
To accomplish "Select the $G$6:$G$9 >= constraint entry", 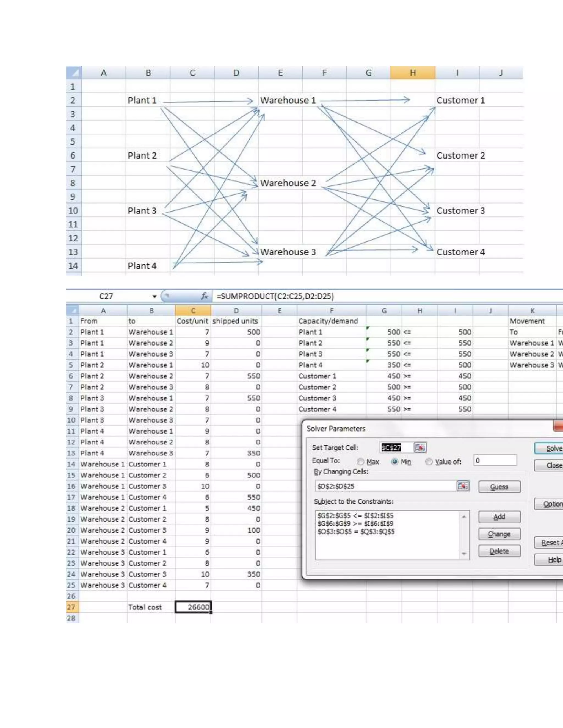I will click(355, 524).
